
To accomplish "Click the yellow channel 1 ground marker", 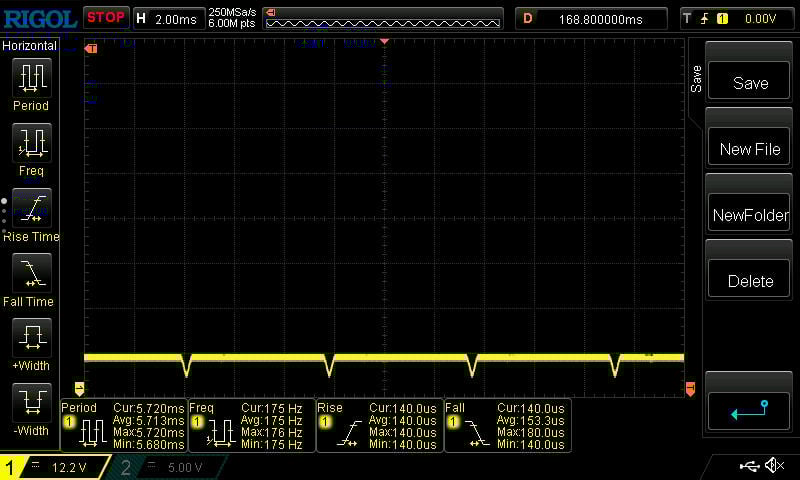I will coord(79,389).
